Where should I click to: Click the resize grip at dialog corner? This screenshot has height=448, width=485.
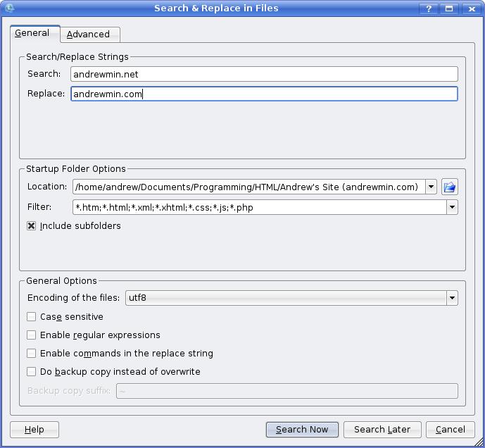click(x=479, y=442)
